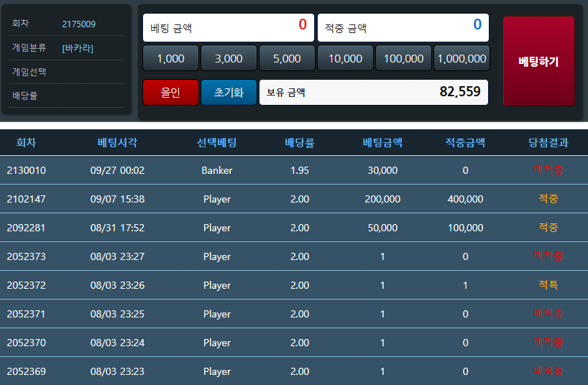Click the 회차 column header
The height and width of the screenshot is (385, 588).
[x=26, y=142]
